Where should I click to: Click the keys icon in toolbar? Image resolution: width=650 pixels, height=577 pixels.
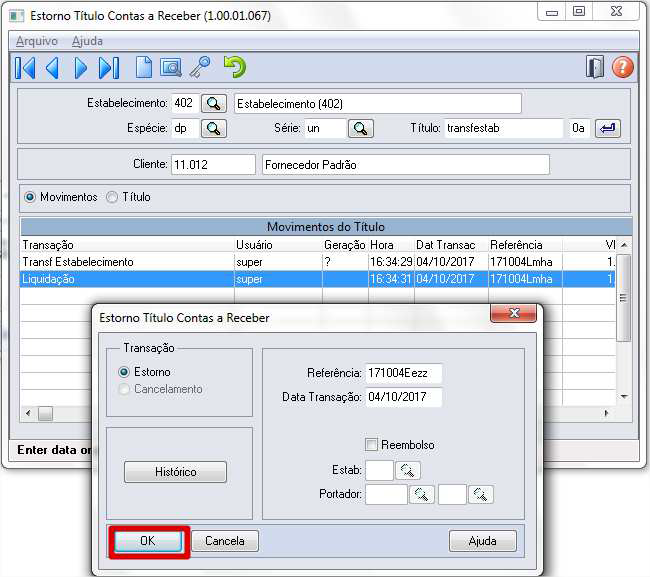[x=201, y=67]
